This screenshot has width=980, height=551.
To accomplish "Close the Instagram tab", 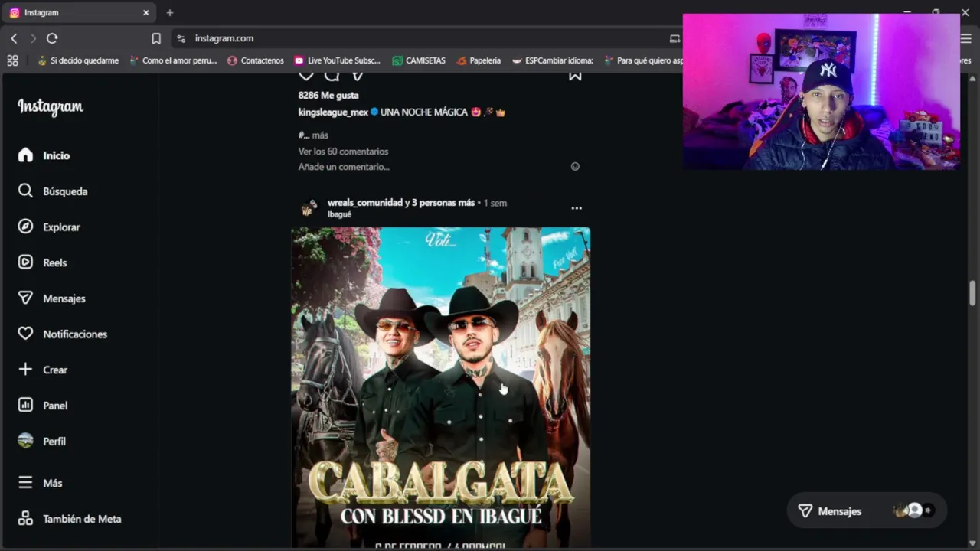I will point(145,13).
